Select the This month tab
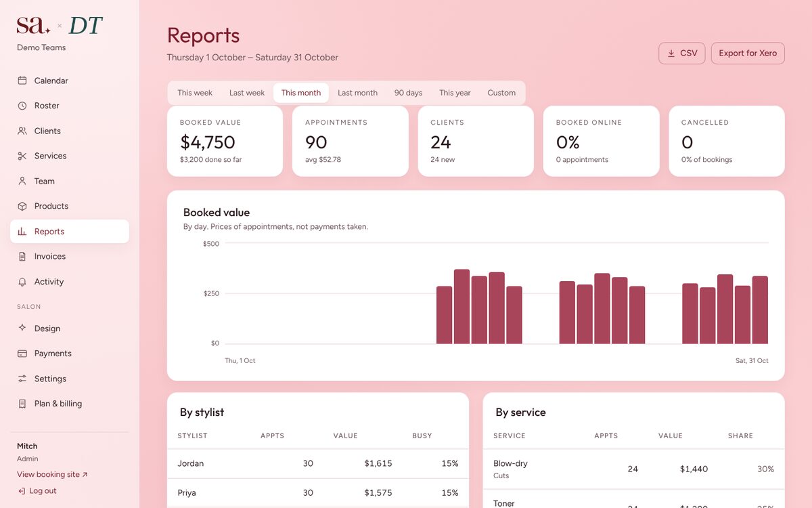The height and width of the screenshot is (508, 812). (301, 93)
